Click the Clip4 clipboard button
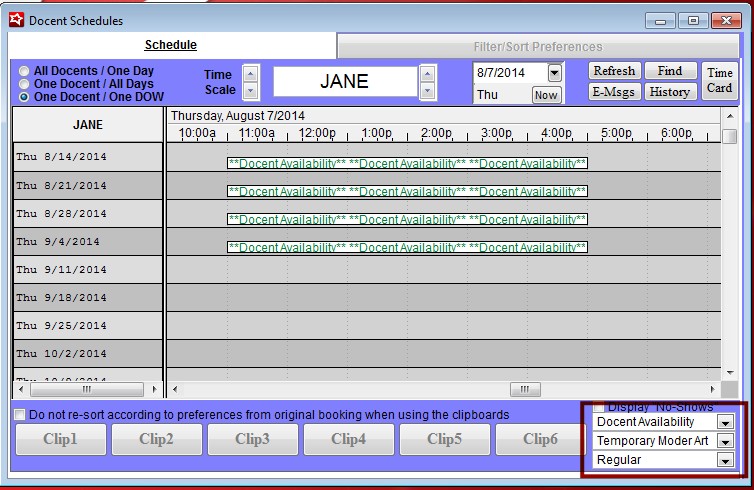The height and width of the screenshot is (490, 754). pyautogui.click(x=348, y=439)
